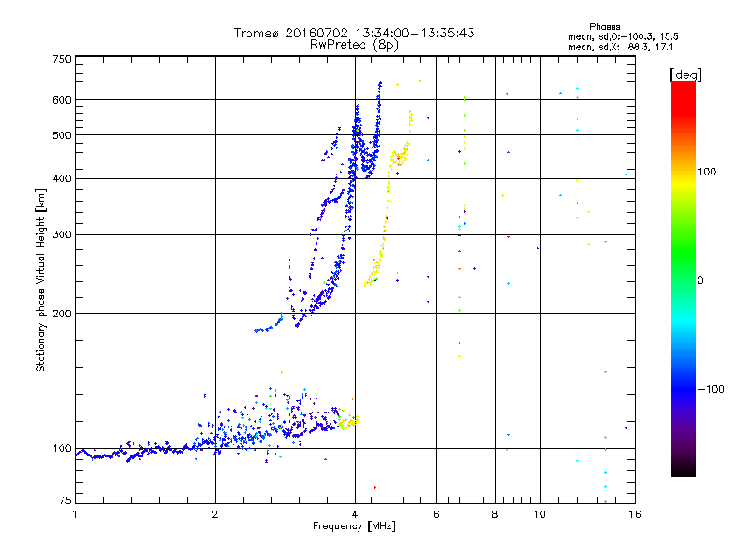Select the 'RwPretec (8p)' subtitle
This screenshot has width=747, height=560.
click(354, 45)
